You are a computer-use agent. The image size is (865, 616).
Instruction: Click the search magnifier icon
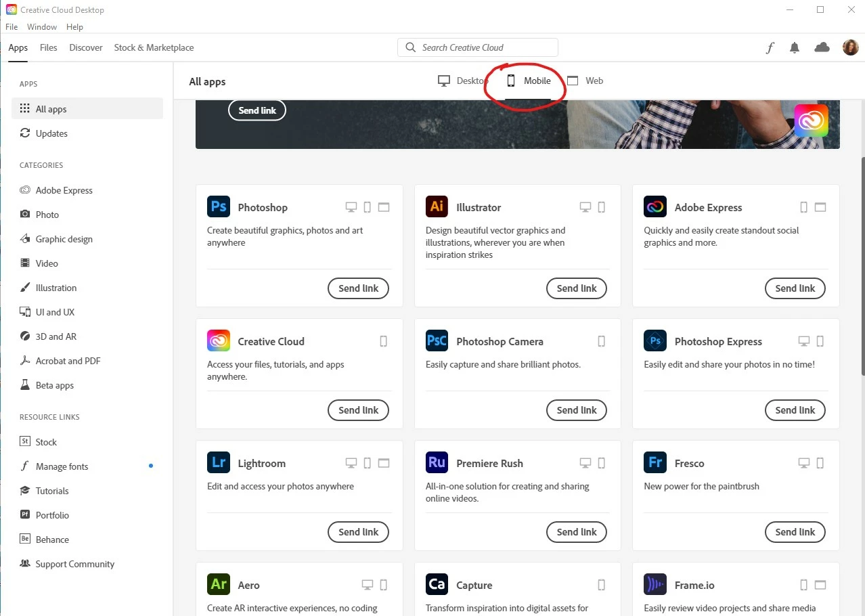410,47
